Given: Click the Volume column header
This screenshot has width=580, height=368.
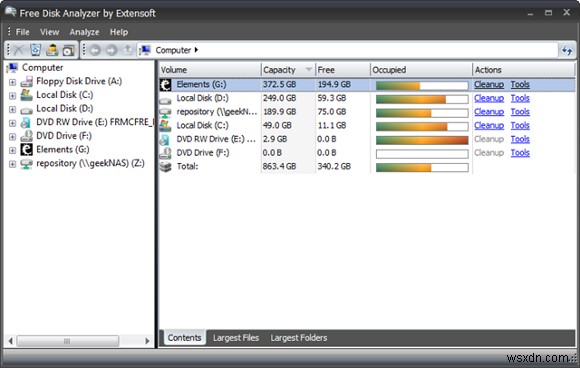Looking at the screenshot, I should (210, 70).
